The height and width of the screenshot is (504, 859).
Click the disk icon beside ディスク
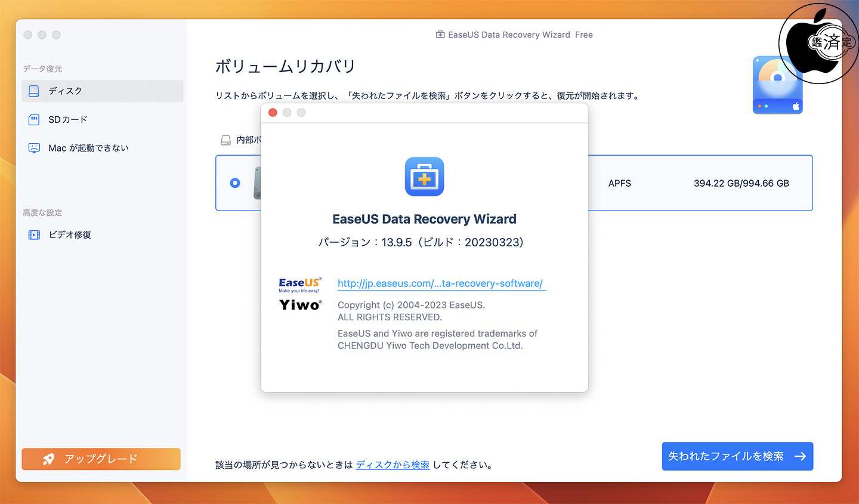(x=34, y=91)
